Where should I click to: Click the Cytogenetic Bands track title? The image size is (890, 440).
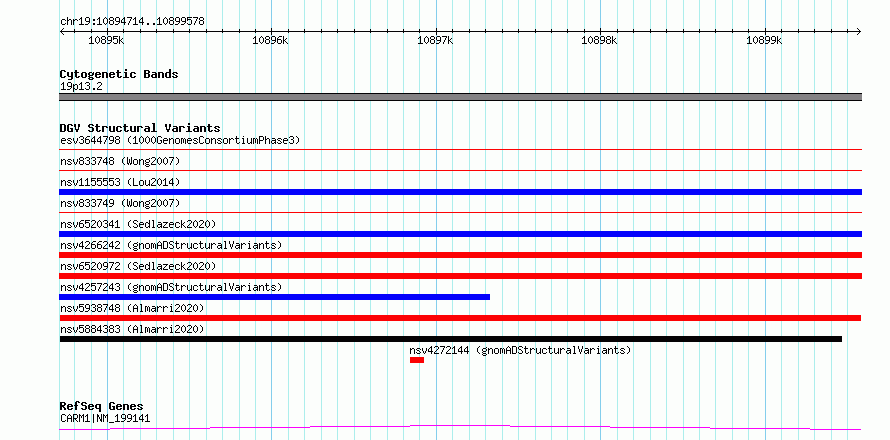[119, 74]
